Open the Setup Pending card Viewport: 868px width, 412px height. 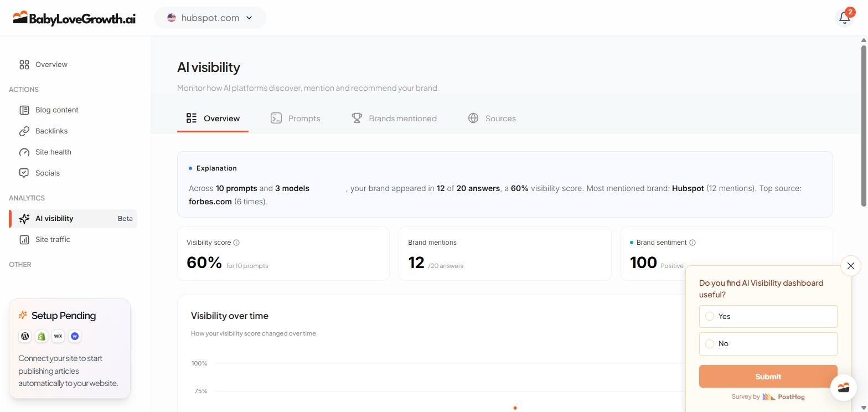70,348
